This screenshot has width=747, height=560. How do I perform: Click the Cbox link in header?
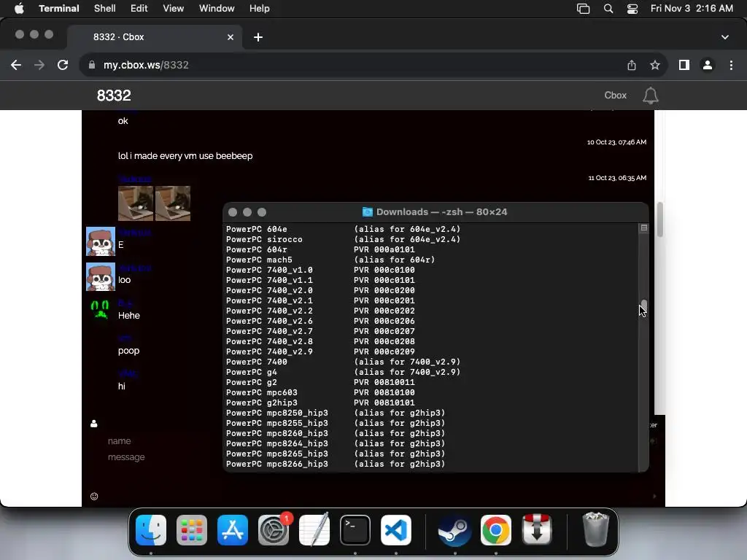click(x=615, y=96)
